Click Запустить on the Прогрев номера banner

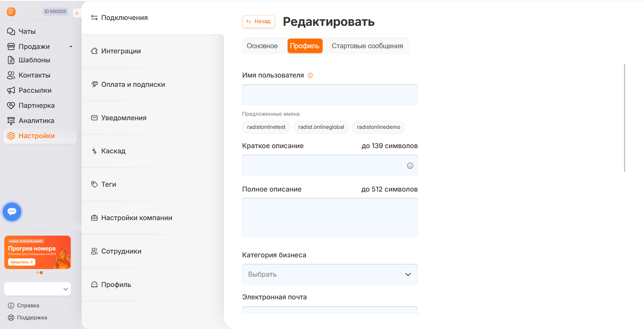tap(21, 262)
